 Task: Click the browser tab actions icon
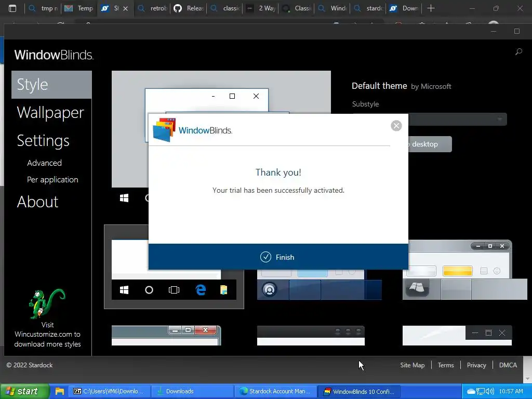pos(12,8)
